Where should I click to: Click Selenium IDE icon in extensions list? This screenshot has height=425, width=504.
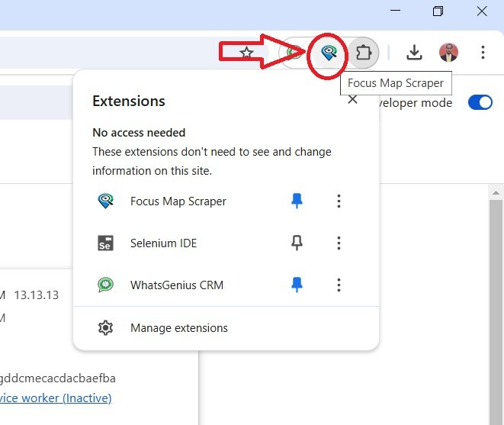[105, 243]
